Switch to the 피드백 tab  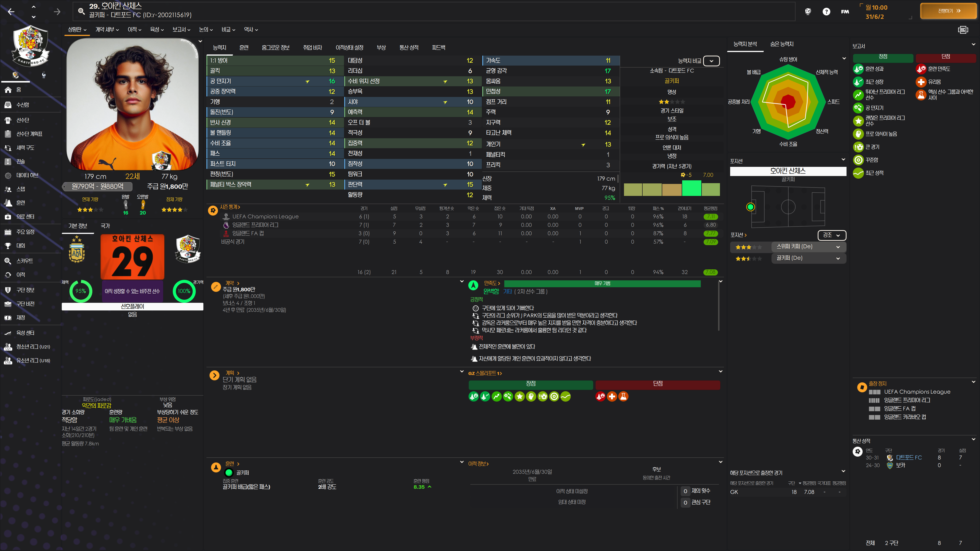[439, 47]
